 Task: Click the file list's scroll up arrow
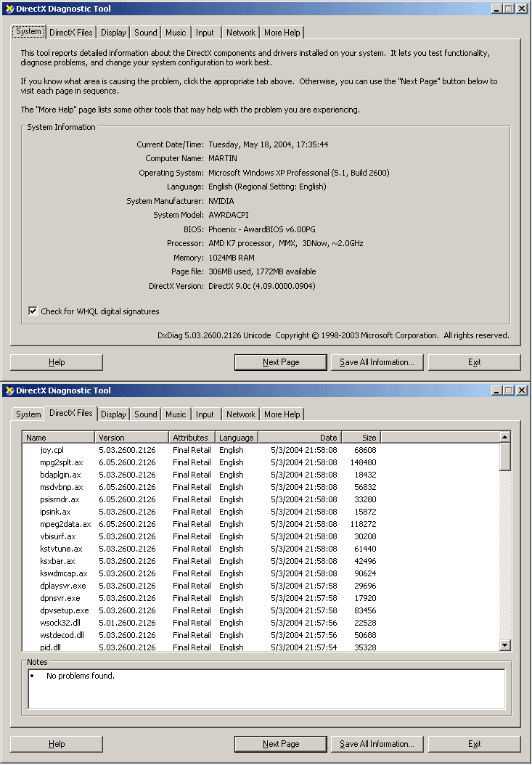pos(505,438)
